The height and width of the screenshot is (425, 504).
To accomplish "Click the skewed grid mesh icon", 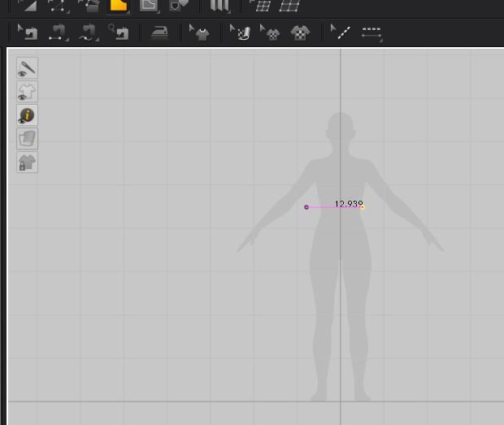I will [x=290, y=6].
